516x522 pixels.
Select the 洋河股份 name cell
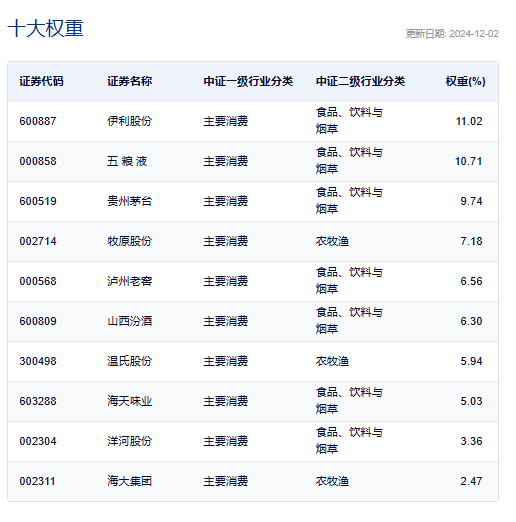point(129,441)
